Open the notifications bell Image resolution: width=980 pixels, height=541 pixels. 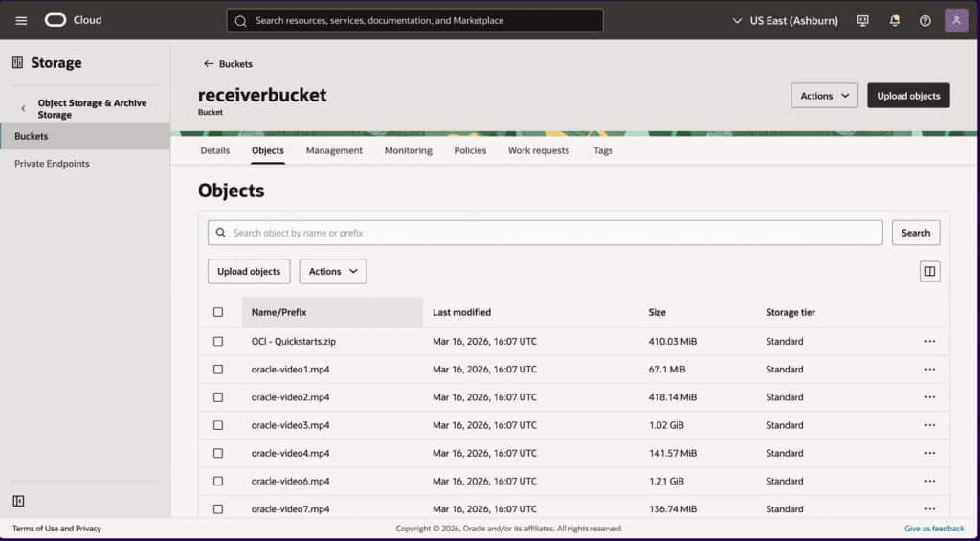(895, 21)
